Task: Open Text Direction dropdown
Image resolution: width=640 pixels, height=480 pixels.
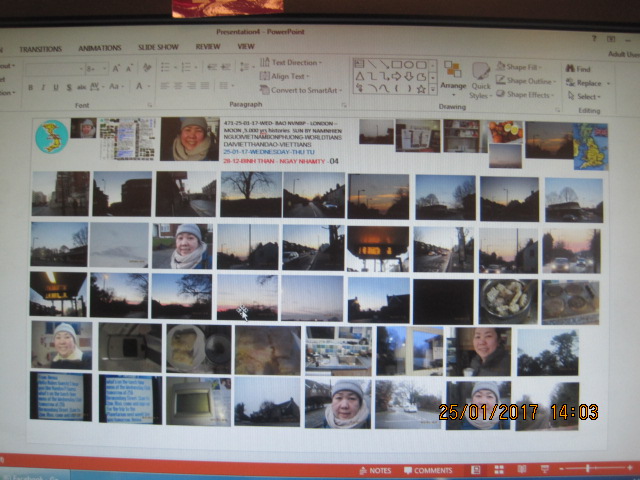Action: [x=291, y=62]
